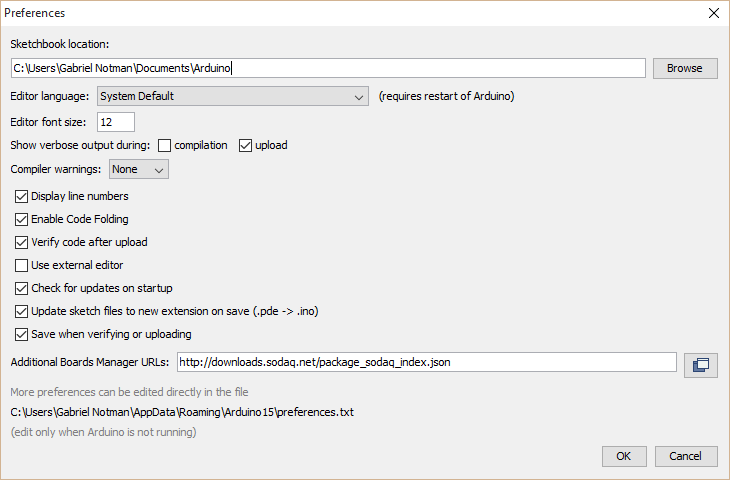Untick Display line numbers
Image resolution: width=730 pixels, height=480 pixels.
point(21,196)
